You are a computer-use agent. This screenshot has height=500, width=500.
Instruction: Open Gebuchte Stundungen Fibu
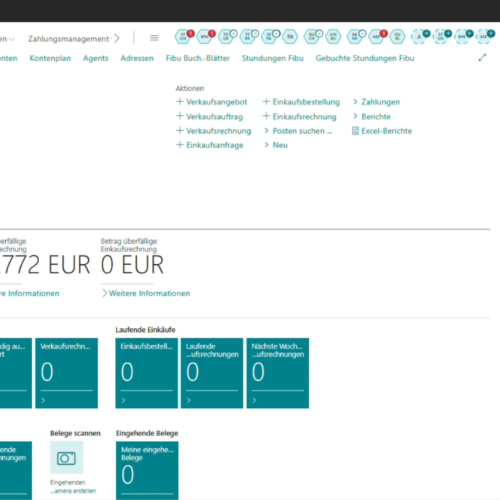(365, 58)
